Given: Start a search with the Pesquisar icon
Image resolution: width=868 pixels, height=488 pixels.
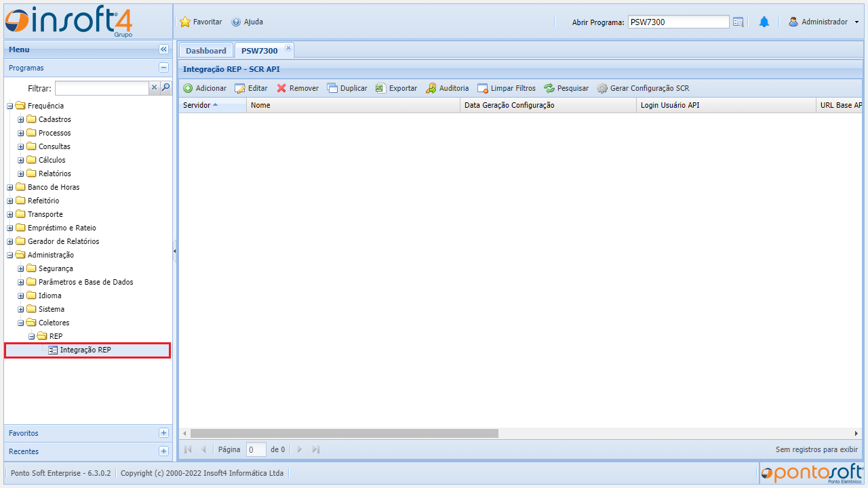Looking at the screenshot, I should 549,87.
